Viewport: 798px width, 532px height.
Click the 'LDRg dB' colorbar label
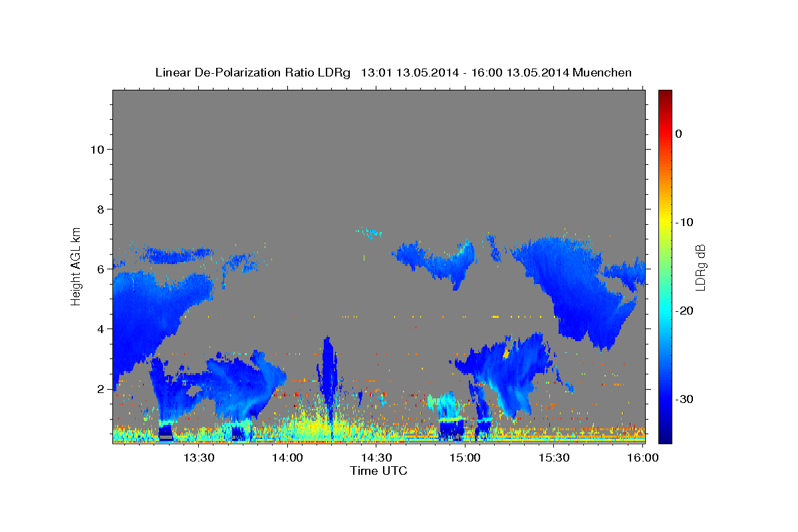[x=700, y=267]
